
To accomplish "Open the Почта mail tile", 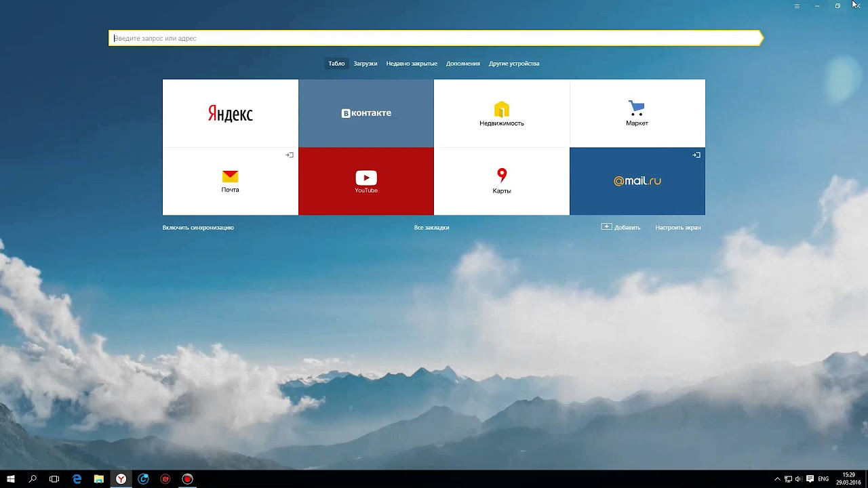I will point(231,181).
